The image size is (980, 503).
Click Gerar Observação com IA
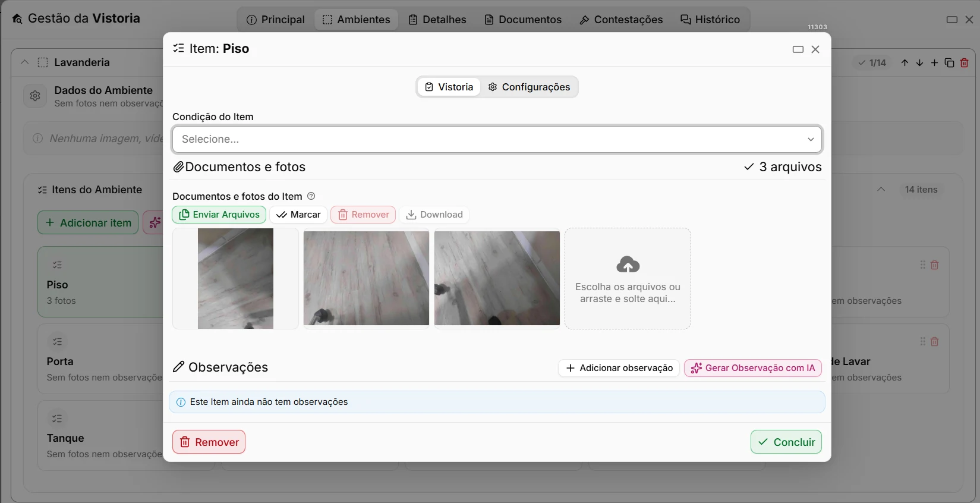(x=753, y=368)
